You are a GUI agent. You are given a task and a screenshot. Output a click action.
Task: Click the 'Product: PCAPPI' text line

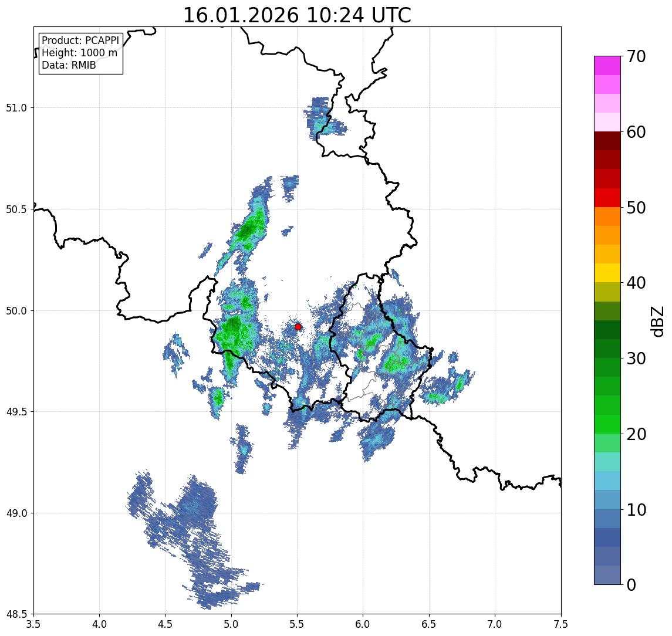point(80,40)
